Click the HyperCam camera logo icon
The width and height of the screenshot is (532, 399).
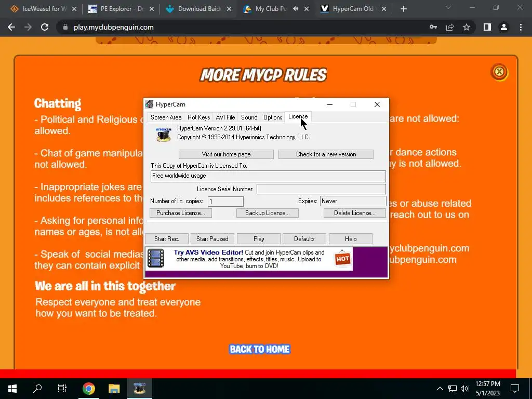click(163, 134)
